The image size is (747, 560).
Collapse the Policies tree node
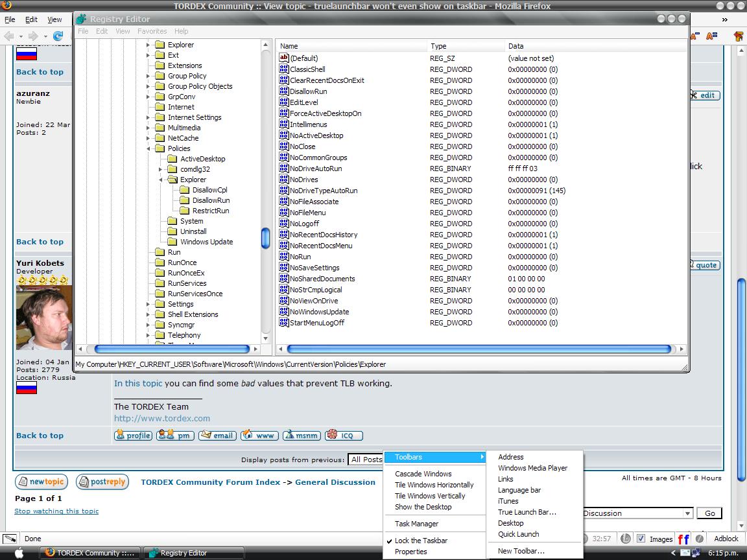(x=148, y=148)
